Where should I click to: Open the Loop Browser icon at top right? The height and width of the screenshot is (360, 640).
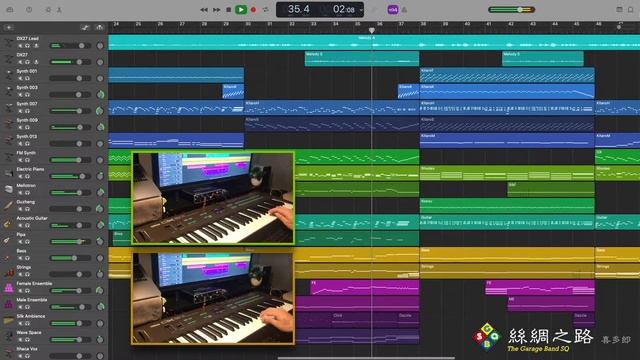point(631,9)
